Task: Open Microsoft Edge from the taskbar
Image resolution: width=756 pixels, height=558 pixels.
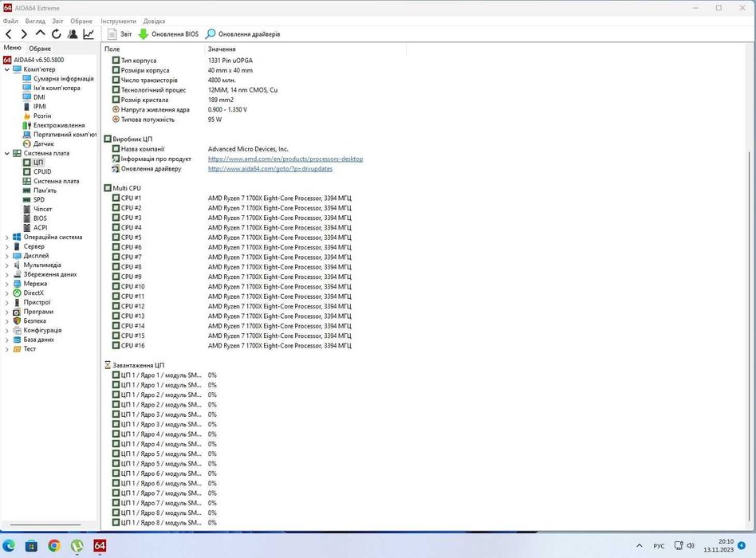Action: (x=9, y=545)
